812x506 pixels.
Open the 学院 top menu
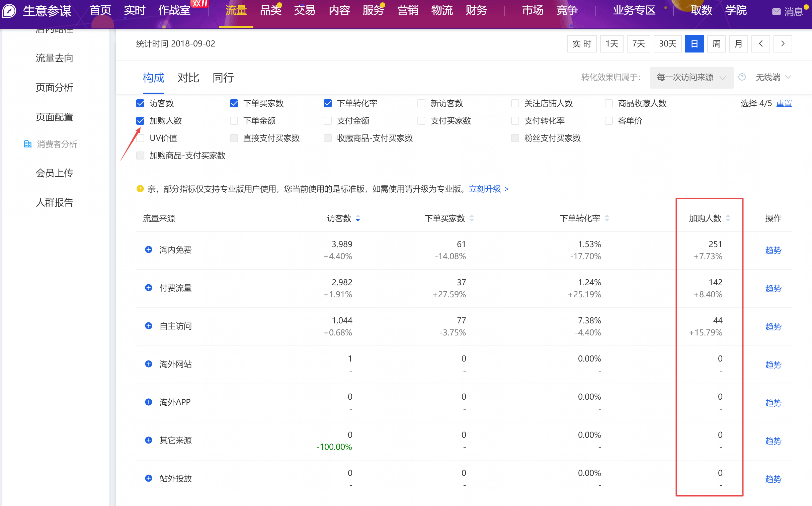pyautogui.click(x=736, y=11)
